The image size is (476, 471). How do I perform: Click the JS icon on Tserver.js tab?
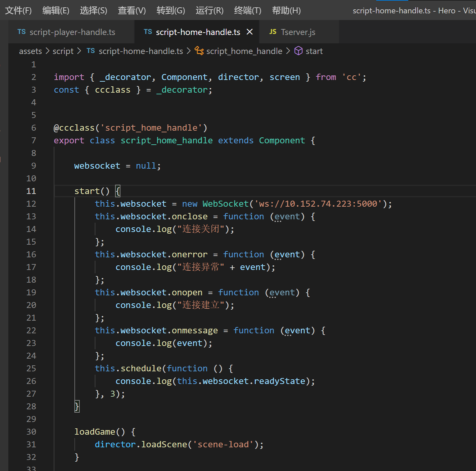click(273, 32)
